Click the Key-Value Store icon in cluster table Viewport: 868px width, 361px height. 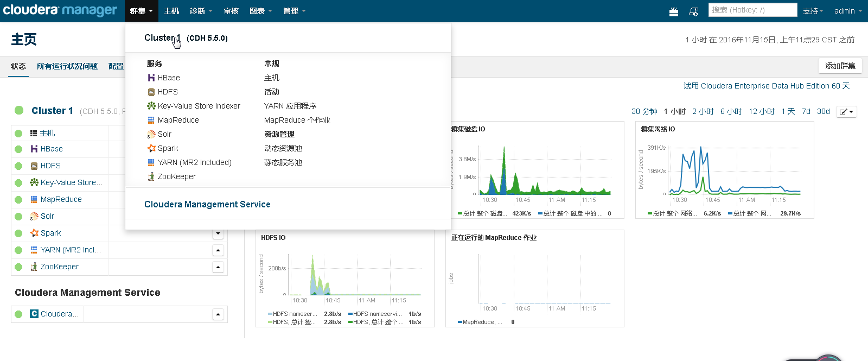click(x=34, y=182)
